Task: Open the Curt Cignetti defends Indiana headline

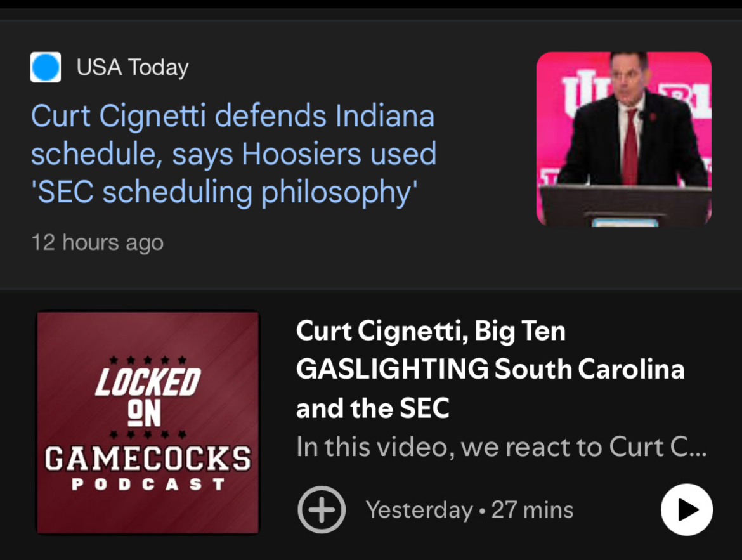Action: 233,116
